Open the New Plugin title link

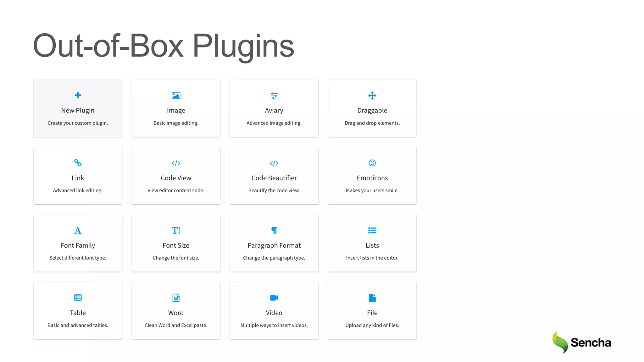(x=78, y=110)
